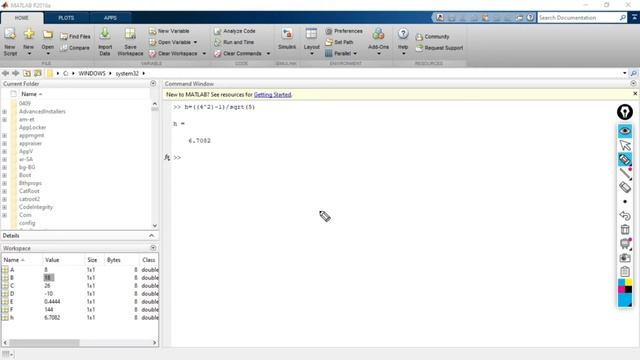Select the arrow pointer annotation tool
The width and height of the screenshot is (640, 360).
pos(625,145)
